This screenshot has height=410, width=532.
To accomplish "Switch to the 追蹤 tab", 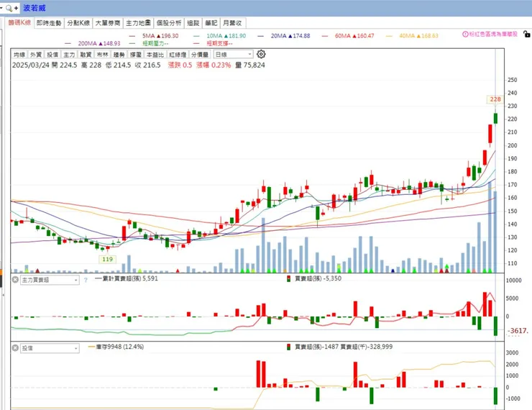I will point(193,23).
